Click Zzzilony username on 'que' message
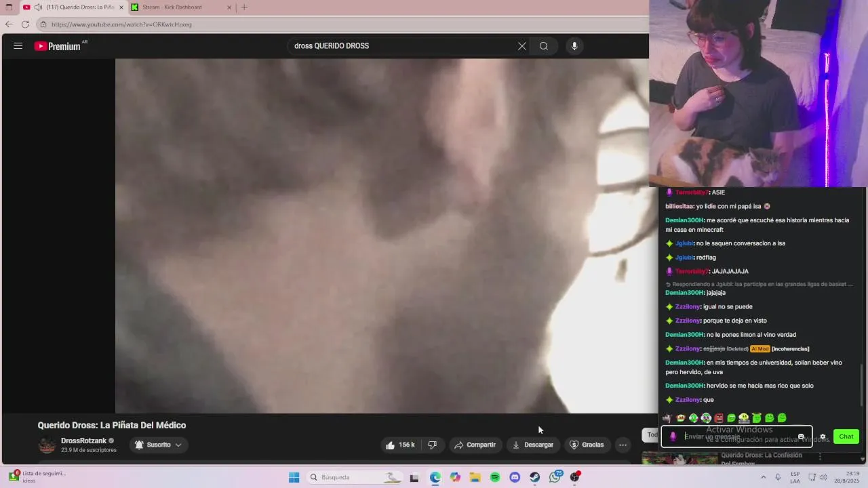Screen dimensions: 868x488 tap(687, 400)
